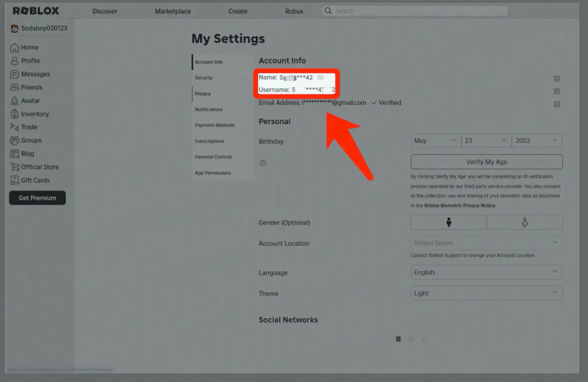Click the Search input field

415,11
